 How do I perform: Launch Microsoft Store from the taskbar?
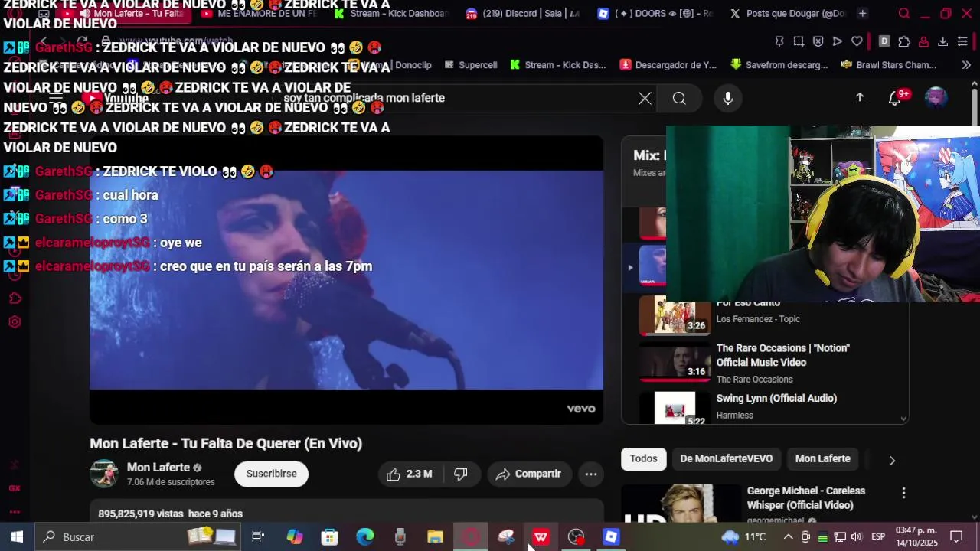(x=329, y=537)
